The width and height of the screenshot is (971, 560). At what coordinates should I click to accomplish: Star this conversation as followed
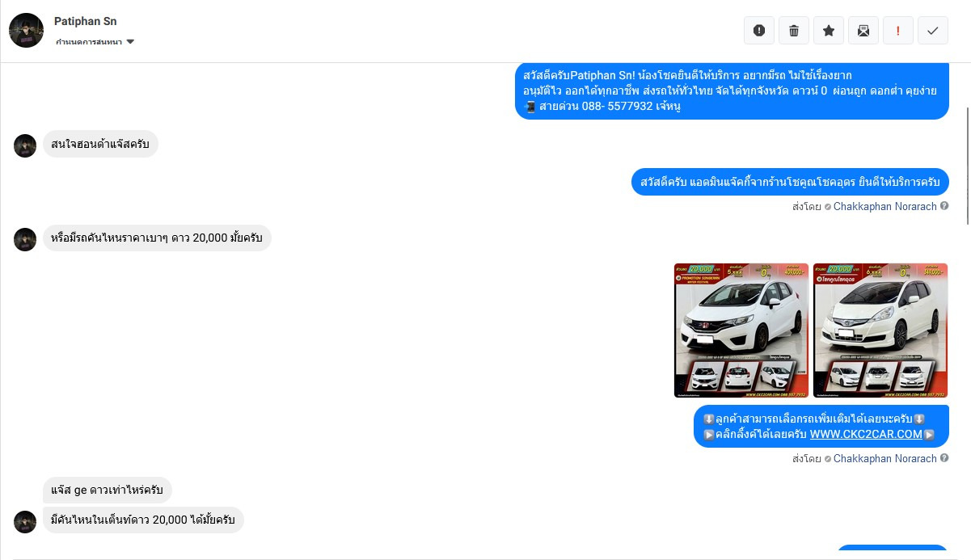click(x=829, y=31)
